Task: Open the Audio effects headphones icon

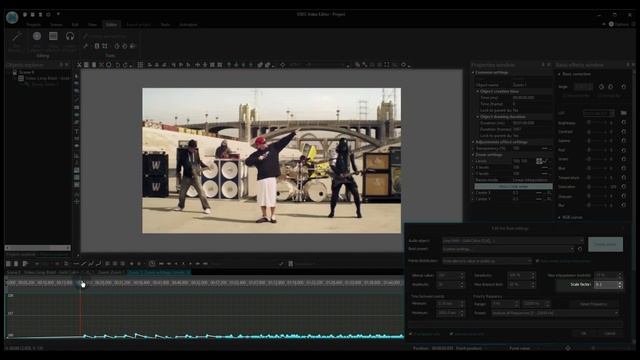Action: click(70, 36)
